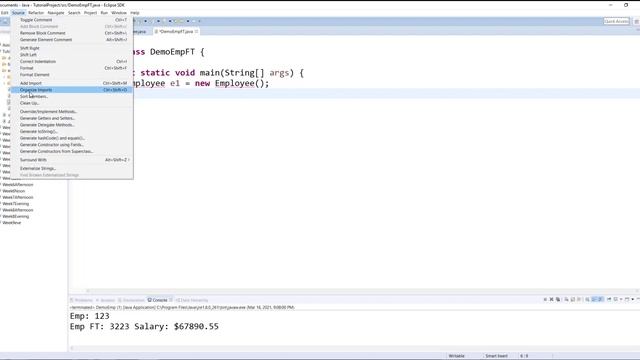Select Generate Constructor using Fields...
Image resolution: width=640 pixels, height=360 pixels.
(x=71, y=144)
